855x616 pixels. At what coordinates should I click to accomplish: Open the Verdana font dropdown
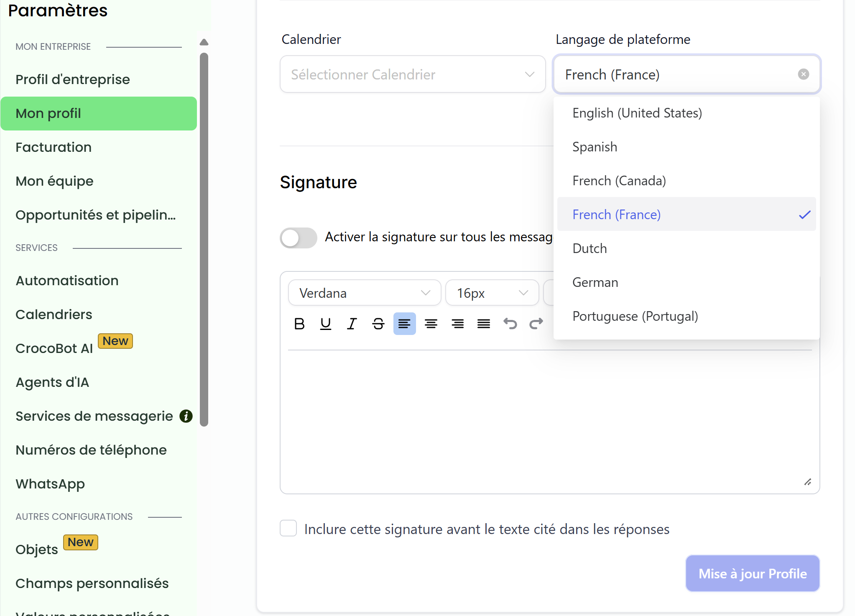pos(364,293)
